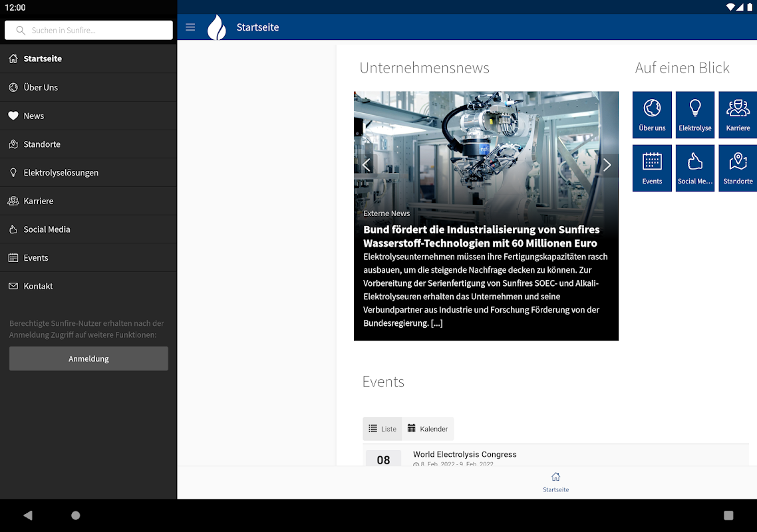Click the 'Unternehmensnews' section heading

pos(424,68)
